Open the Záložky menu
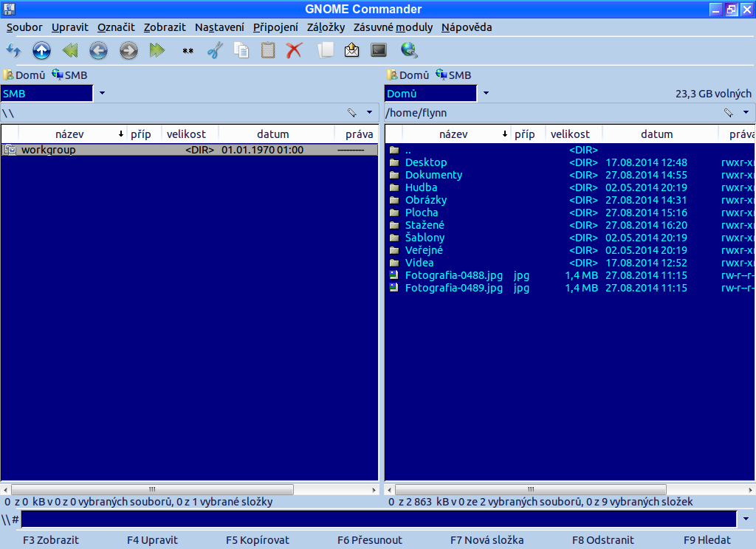The height and width of the screenshot is (549, 756). point(326,27)
